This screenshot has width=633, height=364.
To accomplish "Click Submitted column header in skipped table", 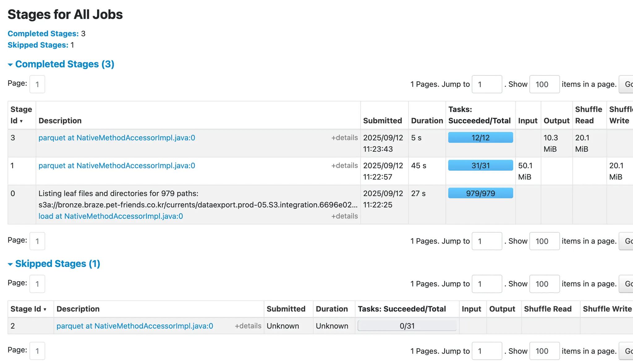I will (x=286, y=309).
